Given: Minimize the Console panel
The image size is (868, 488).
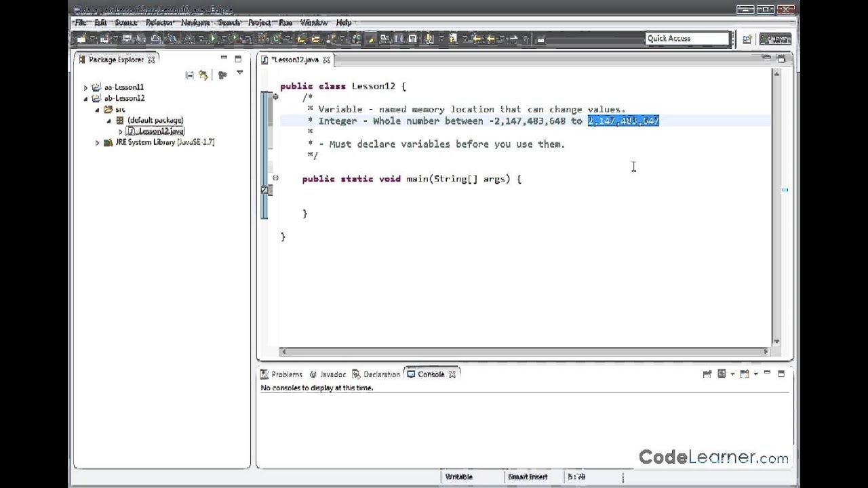Looking at the screenshot, I should pyautogui.click(x=767, y=373).
